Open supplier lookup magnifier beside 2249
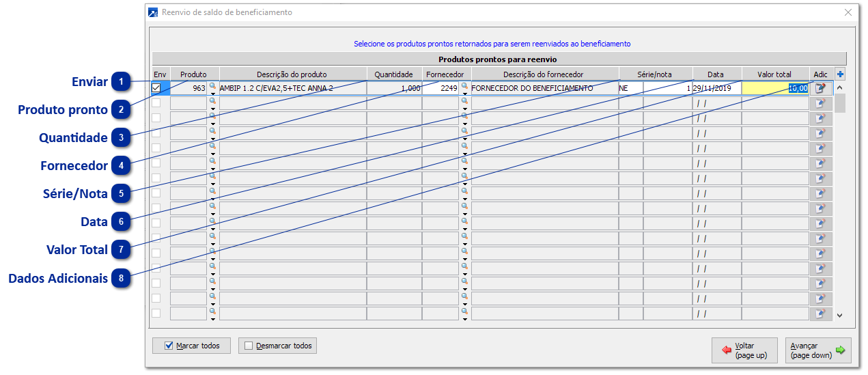 point(465,85)
